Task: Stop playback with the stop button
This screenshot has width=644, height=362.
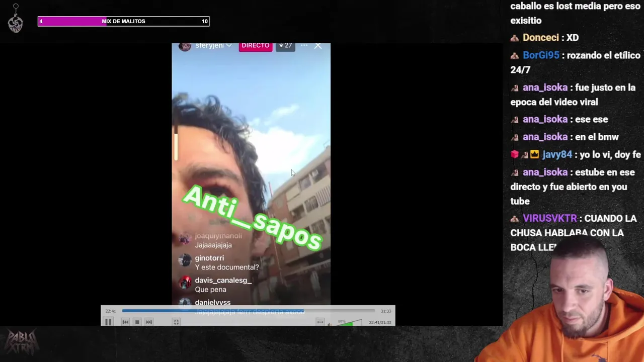Action: pyautogui.click(x=137, y=322)
